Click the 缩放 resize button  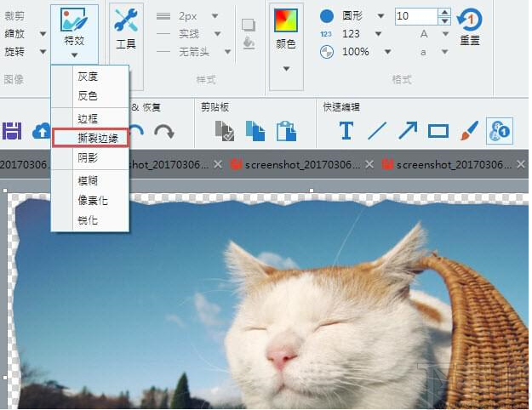pos(14,34)
